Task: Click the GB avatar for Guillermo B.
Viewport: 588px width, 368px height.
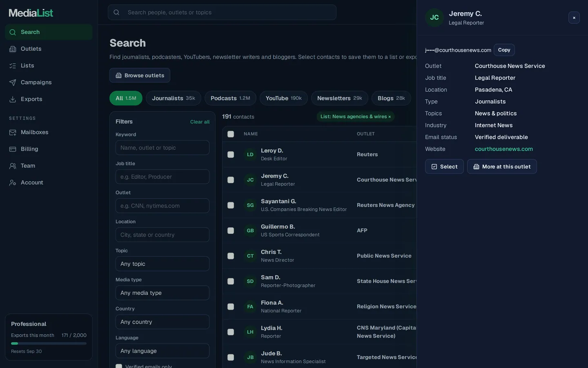Action: tap(250, 231)
